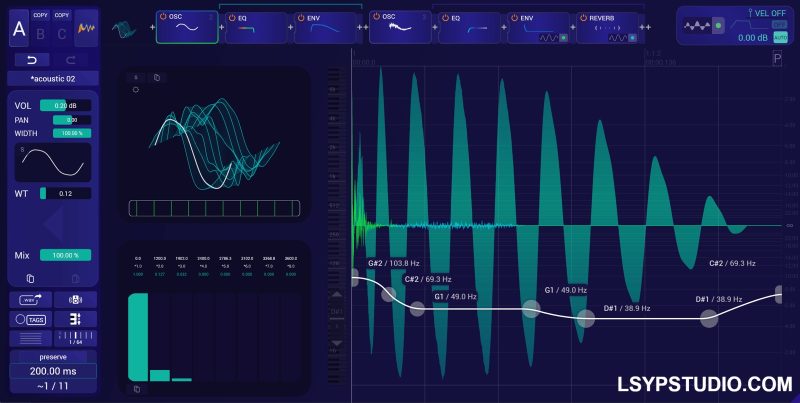Click the piano keys icon button
The image size is (800, 403).
[x=76, y=319]
